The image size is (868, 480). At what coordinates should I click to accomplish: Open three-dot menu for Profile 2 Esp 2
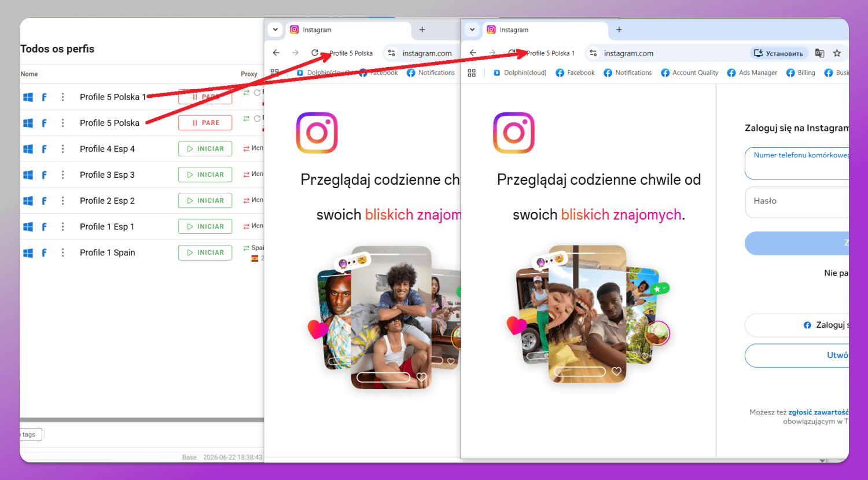pyautogui.click(x=63, y=201)
